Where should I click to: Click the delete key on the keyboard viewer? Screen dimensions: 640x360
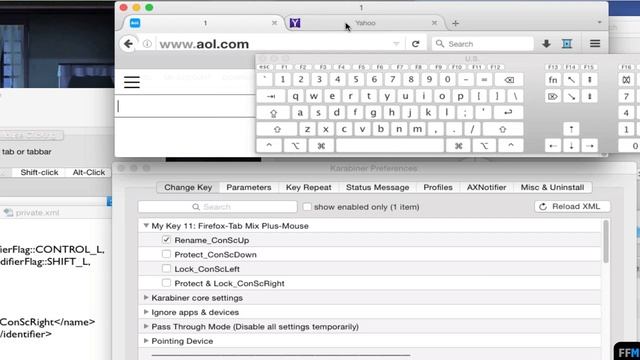pos(509,80)
